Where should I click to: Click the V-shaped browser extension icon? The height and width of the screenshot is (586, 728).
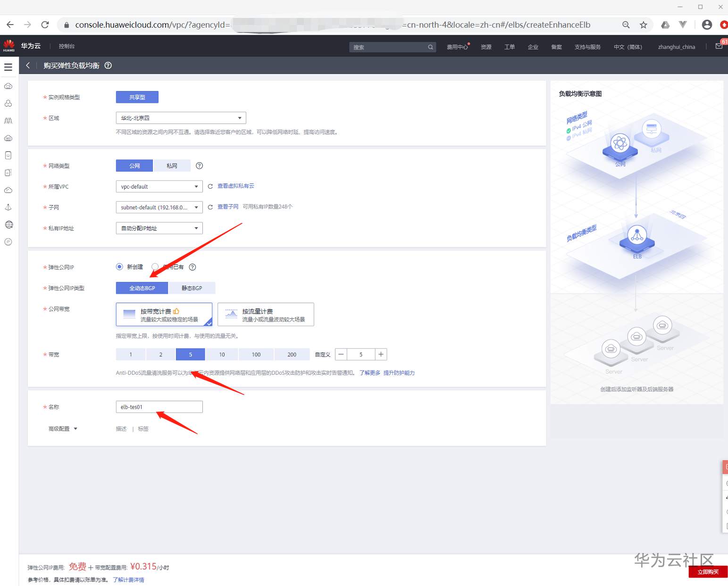coord(683,25)
